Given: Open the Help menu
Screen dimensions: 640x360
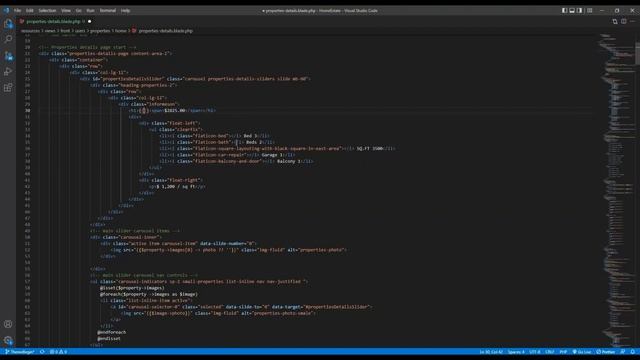Looking at the screenshot, I should [125, 11].
